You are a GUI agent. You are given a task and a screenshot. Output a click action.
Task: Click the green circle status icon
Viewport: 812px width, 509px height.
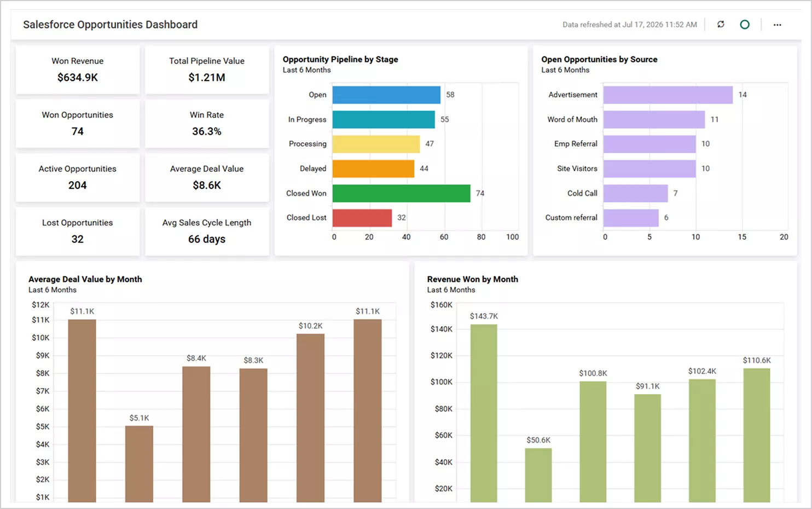pyautogui.click(x=745, y=25)
